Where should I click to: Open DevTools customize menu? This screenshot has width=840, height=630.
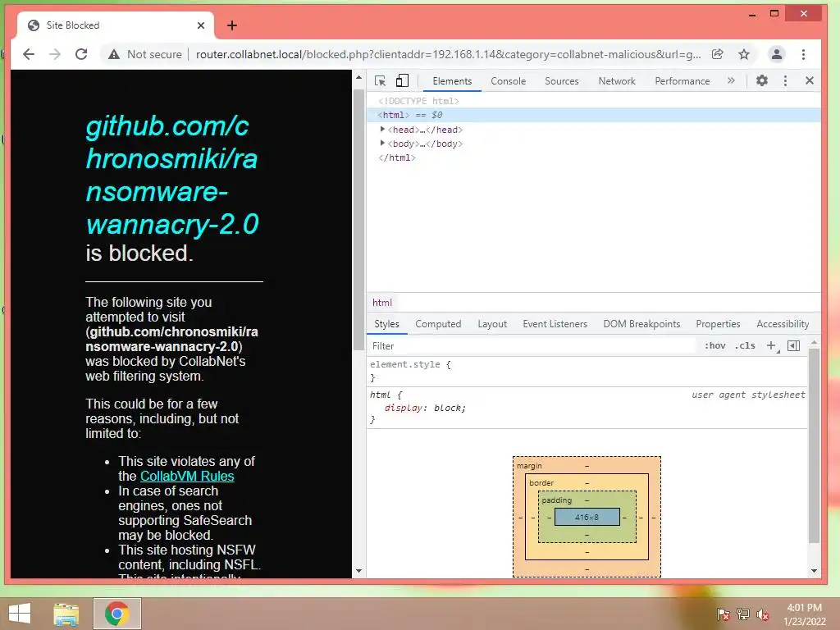(x=785, y=80)
